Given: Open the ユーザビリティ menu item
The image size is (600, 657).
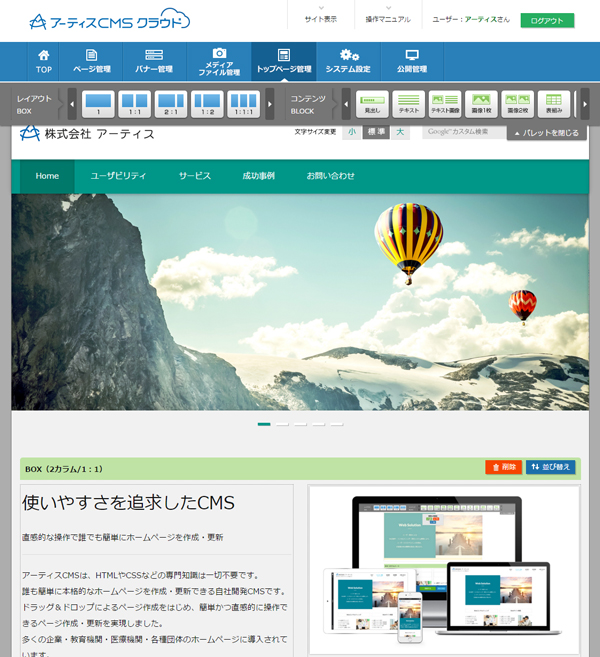Looking at the screenshot, I should click(x=119, y=176).
